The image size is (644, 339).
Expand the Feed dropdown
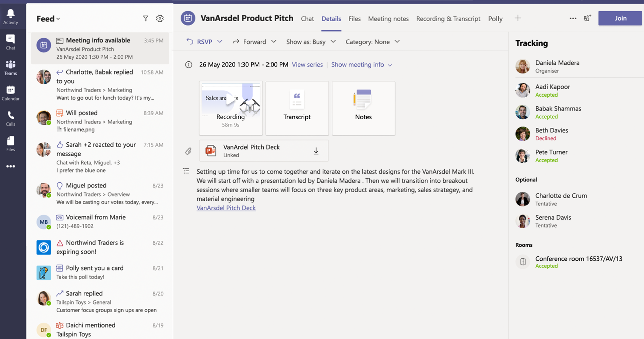point(48,19)
